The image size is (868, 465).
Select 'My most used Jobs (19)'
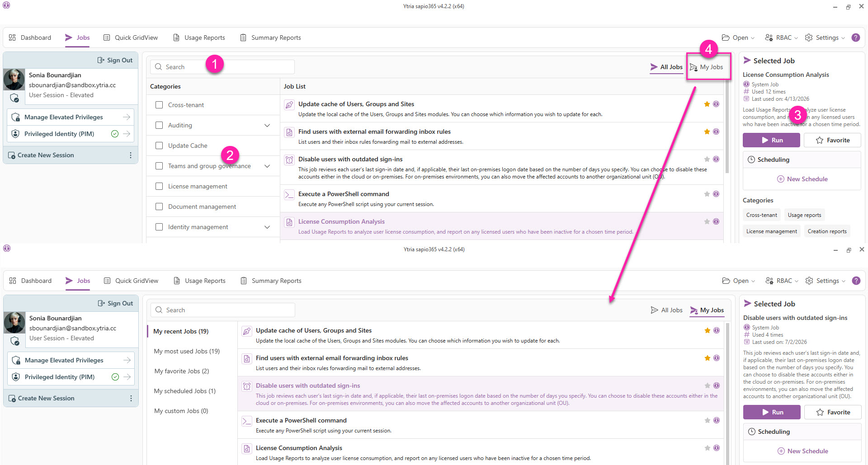187,351
